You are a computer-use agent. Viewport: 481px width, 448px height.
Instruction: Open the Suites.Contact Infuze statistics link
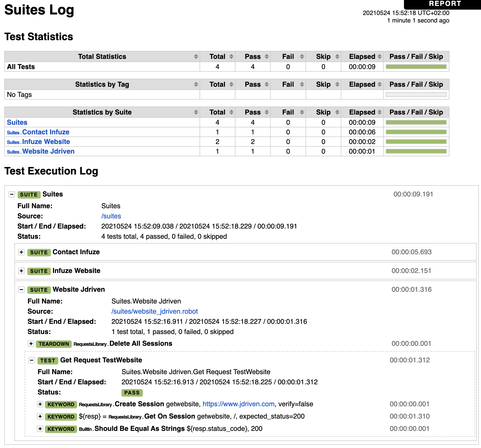point(45,132)
